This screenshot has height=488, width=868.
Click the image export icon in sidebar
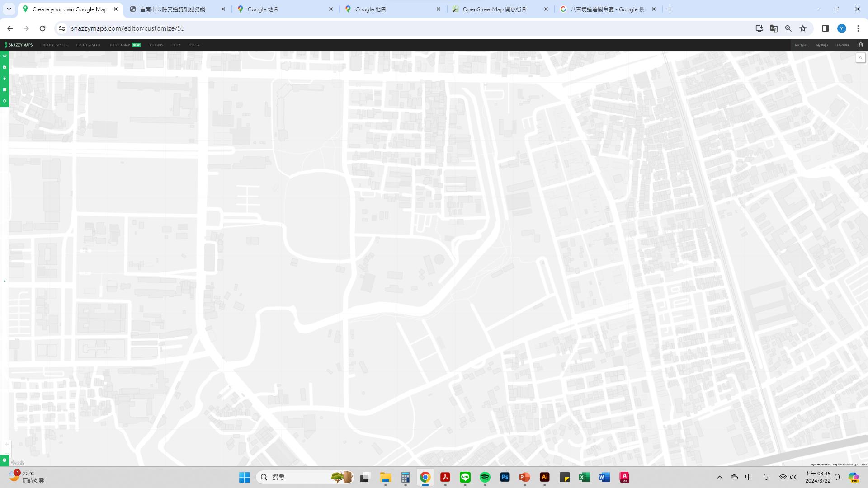(x=5, y=89)
